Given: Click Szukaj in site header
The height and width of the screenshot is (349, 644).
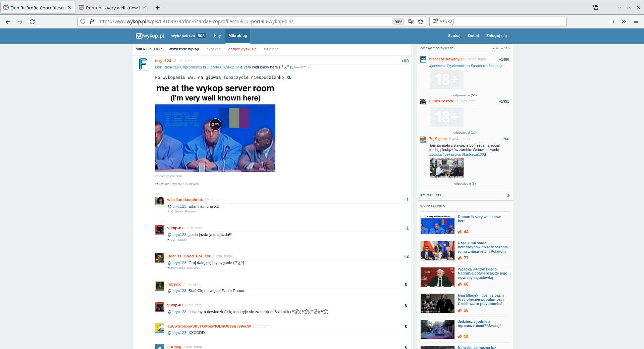Looking at the screenshot, I should [454, 36].
